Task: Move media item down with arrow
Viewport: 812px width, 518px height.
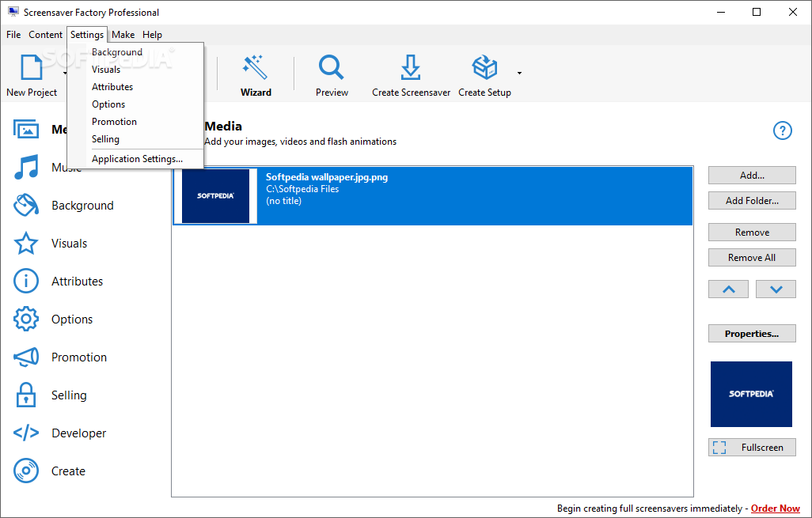Action: 776,289
